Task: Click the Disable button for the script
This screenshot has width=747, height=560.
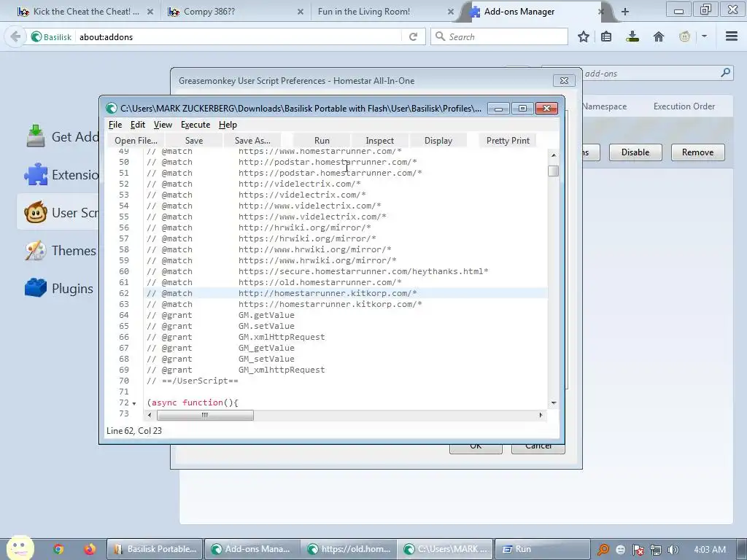Action: click(x=635, y=152)
